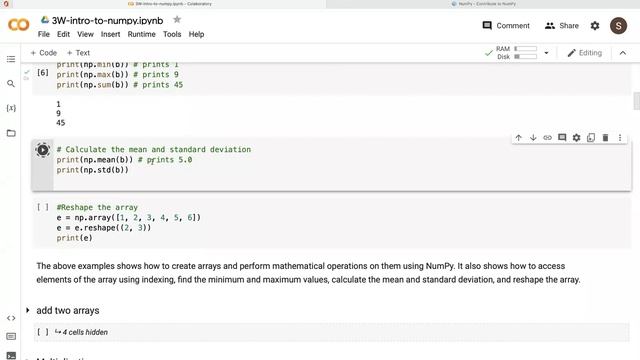Viewport: 640px width, 360px height.
Task: Run the mean and standard deviation cell
Action: tap(42, 150)
